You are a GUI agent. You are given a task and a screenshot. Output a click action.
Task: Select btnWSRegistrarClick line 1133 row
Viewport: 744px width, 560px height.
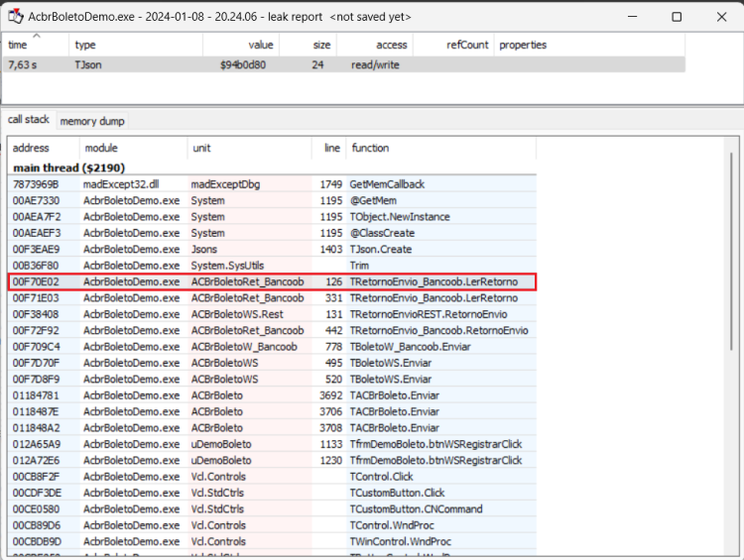pyautogui.click(x=272, y=444)
